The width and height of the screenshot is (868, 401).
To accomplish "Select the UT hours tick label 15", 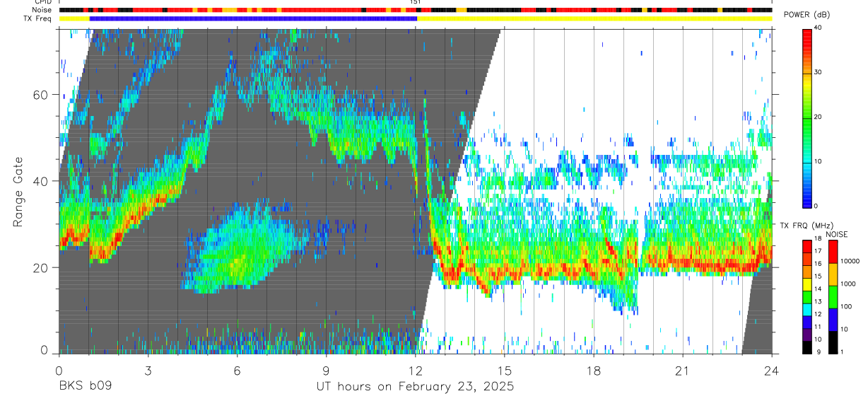I will 505,371.
